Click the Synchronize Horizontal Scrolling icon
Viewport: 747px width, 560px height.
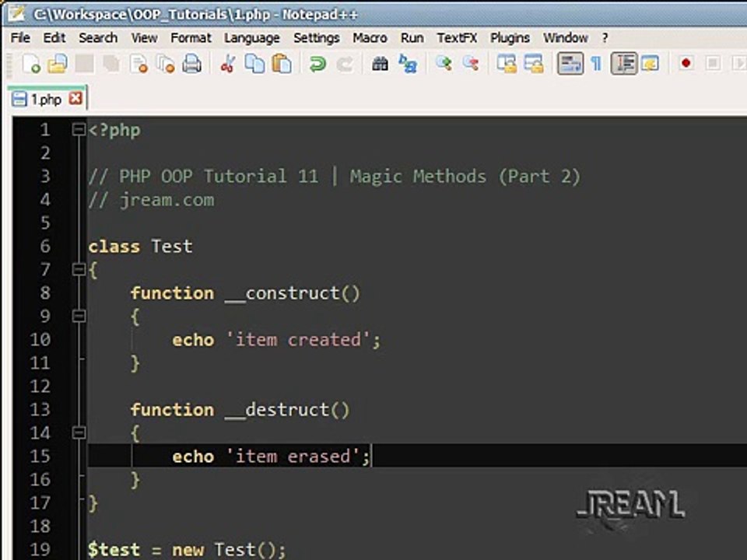(x=534, y=63)
